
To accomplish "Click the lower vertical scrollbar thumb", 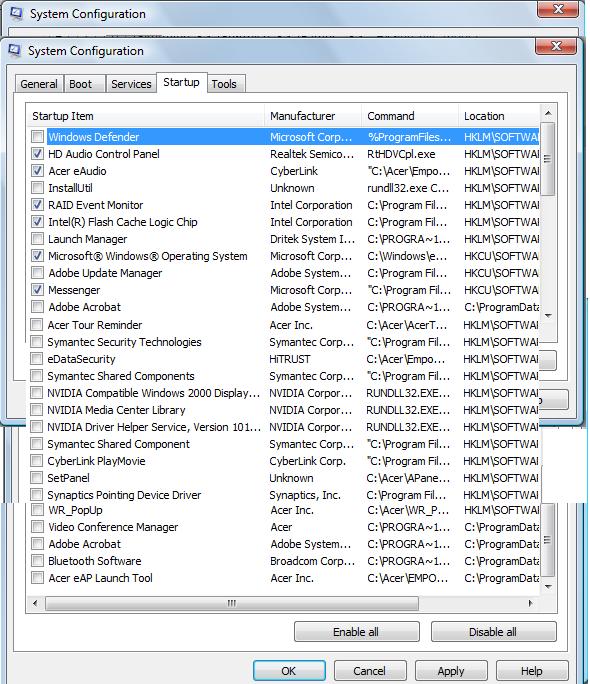I will [548, 540].
